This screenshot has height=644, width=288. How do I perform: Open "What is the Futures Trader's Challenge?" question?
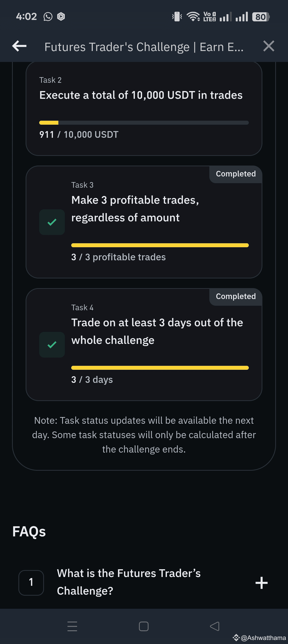pos(129,582)
